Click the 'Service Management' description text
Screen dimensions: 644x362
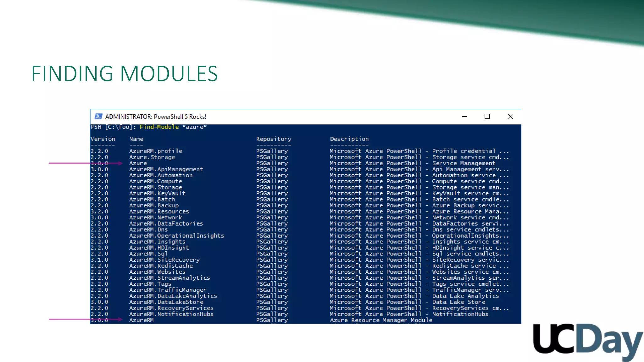tap(464, 163)
